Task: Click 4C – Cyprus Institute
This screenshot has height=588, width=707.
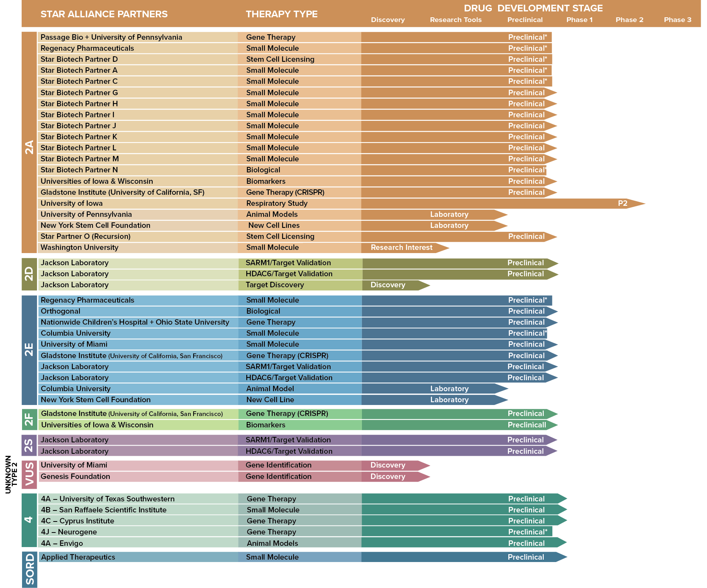Action: [x=78, y=521]
